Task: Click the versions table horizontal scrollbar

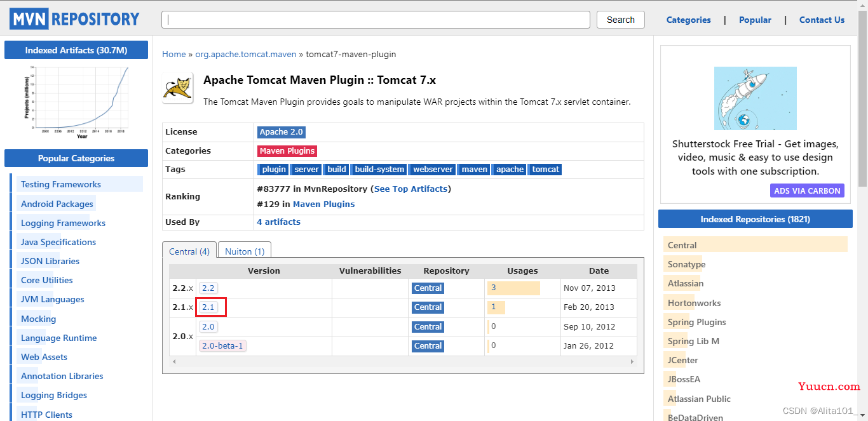Action: coord(403,361)
